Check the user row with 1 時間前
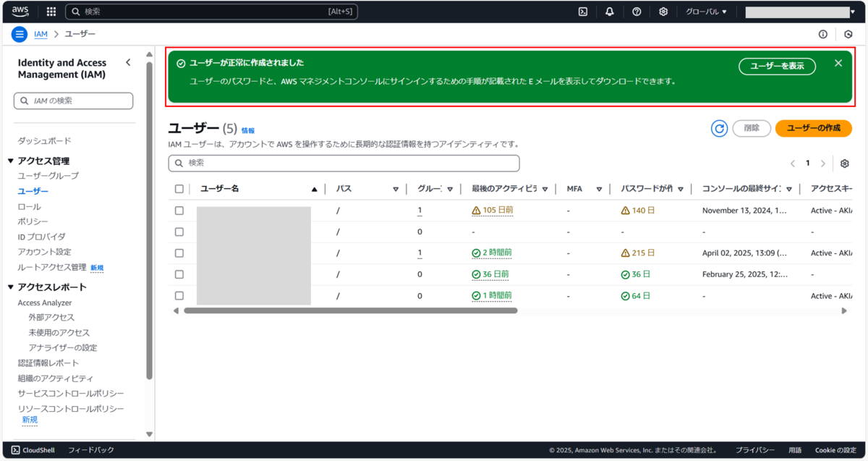Image resolution: width=868 pixels, height=461 pixels. pyautogui.click(x=179, y=296)
